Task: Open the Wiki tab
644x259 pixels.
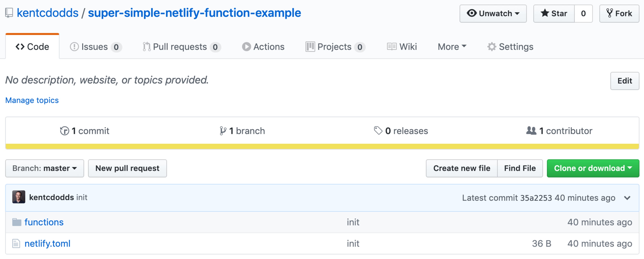Action: coord(402,47)
